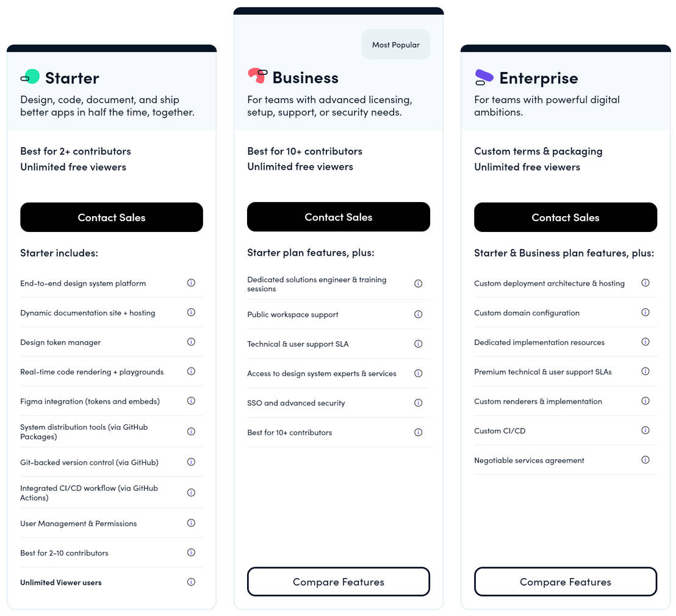Click the Most Popular badge

tap(395, 44)
